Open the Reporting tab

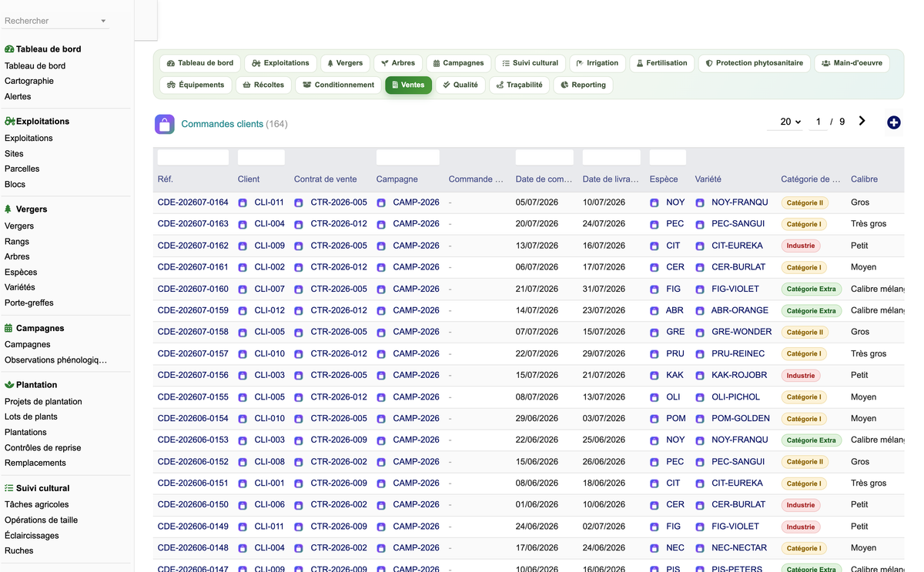click(583, 85)
